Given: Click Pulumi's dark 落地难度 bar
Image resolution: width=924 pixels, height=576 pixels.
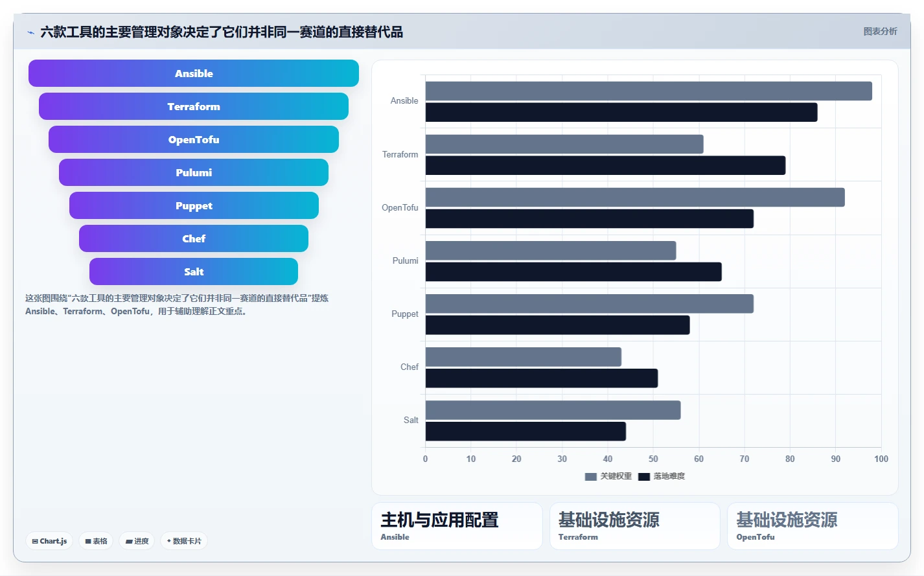Looking at the screenshot, I should (573, 271).
